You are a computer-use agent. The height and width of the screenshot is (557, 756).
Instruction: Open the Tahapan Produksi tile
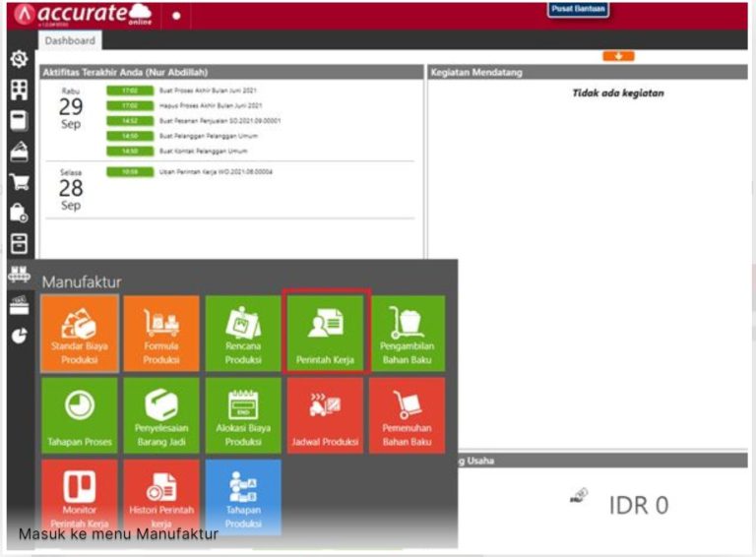tap(243, 497)
